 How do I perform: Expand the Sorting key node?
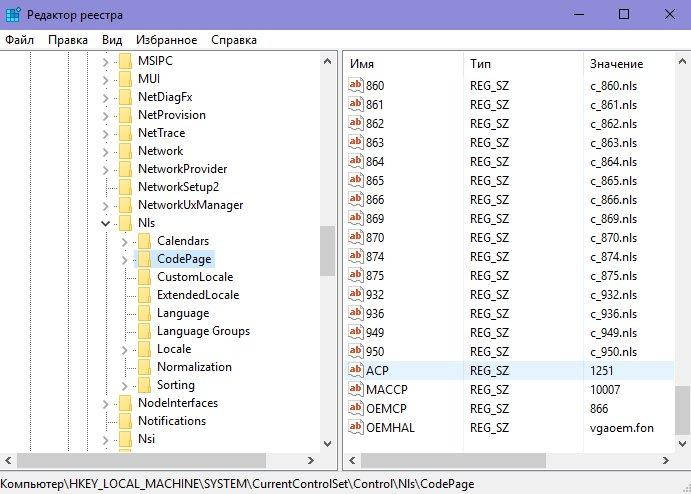pos(125,385)
